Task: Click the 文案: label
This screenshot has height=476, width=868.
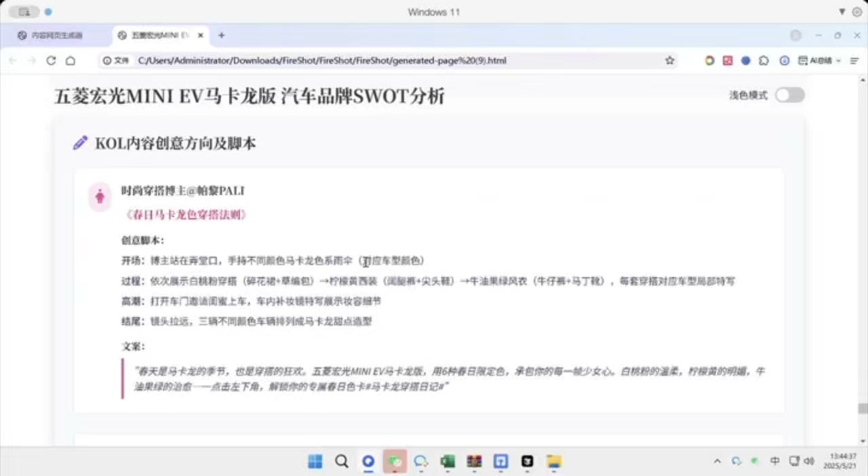Action: (x=133, y=346)
